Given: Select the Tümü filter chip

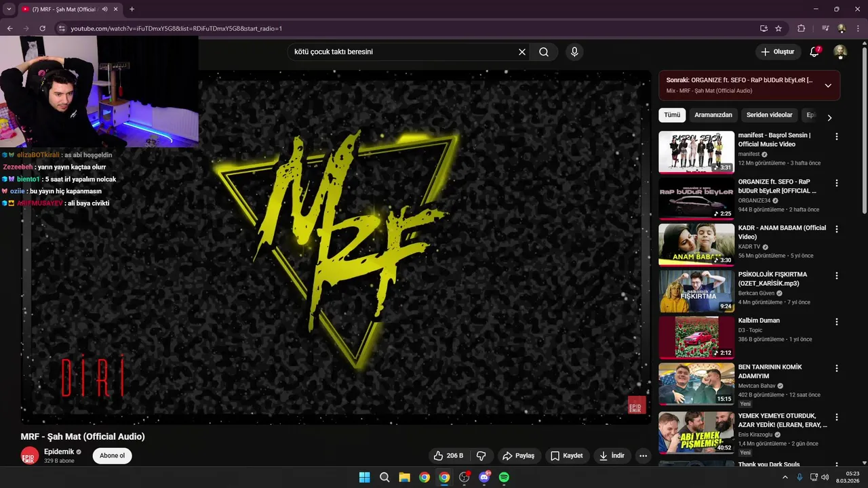Looking at the screenshot, I should point(672,115).
